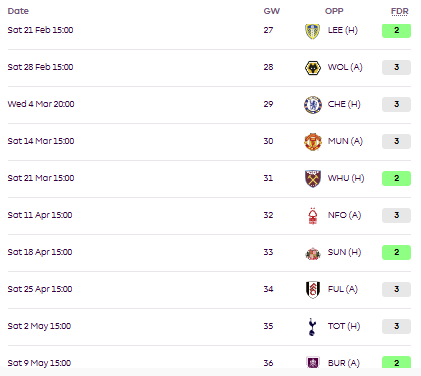Click the Sunderland club crest
421x376 pixels.
tap(313, 253)
